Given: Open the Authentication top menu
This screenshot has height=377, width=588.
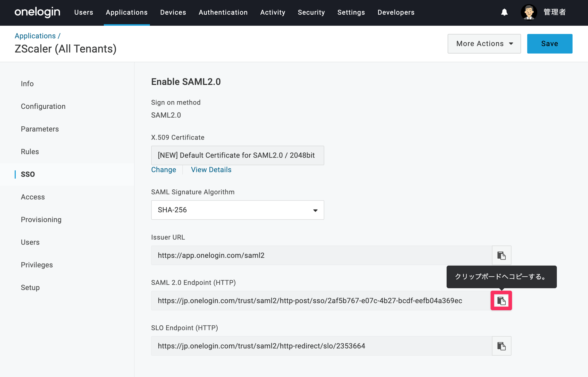Looking at the screenshot, I should tap(223, 12).
